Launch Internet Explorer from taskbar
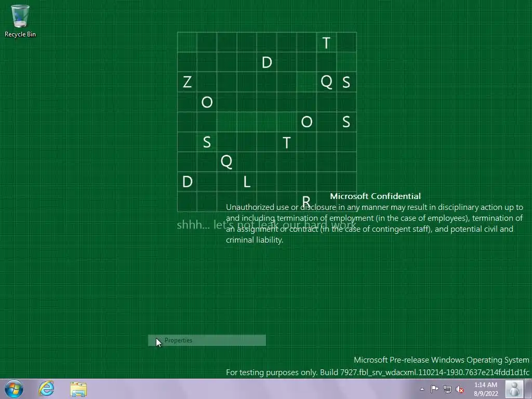 click(46, 389)
